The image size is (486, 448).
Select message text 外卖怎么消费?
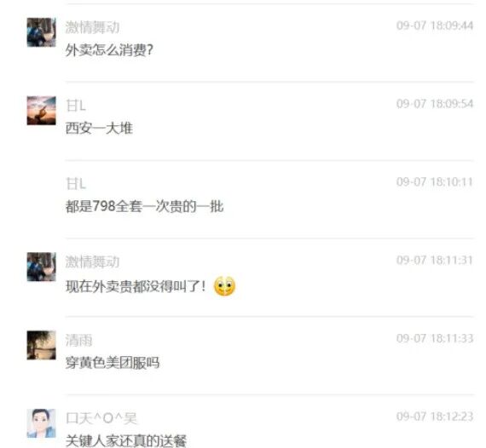coord(109,50)
